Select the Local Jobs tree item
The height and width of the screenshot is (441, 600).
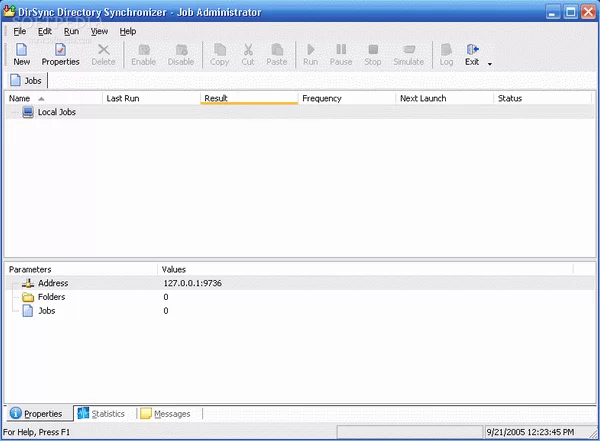tap(56, 112)
